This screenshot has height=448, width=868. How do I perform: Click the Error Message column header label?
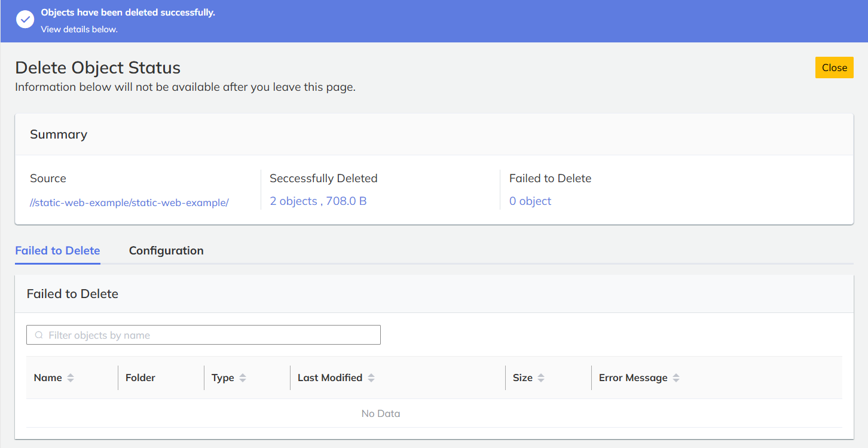(633, 378)
